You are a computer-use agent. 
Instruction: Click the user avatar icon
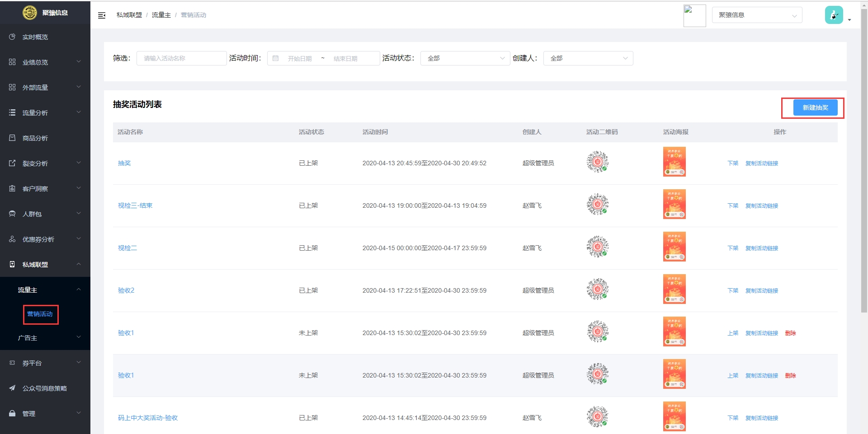(x=834, y=15)
